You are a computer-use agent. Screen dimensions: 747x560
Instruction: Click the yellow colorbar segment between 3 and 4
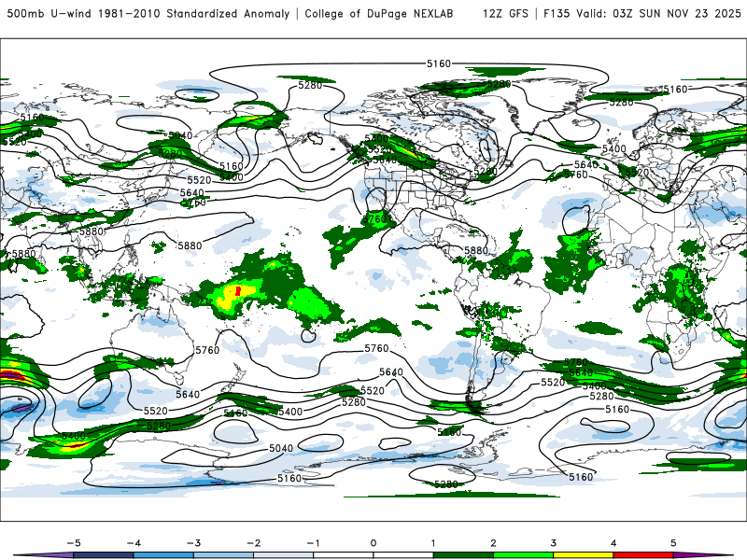pos(583,555)
